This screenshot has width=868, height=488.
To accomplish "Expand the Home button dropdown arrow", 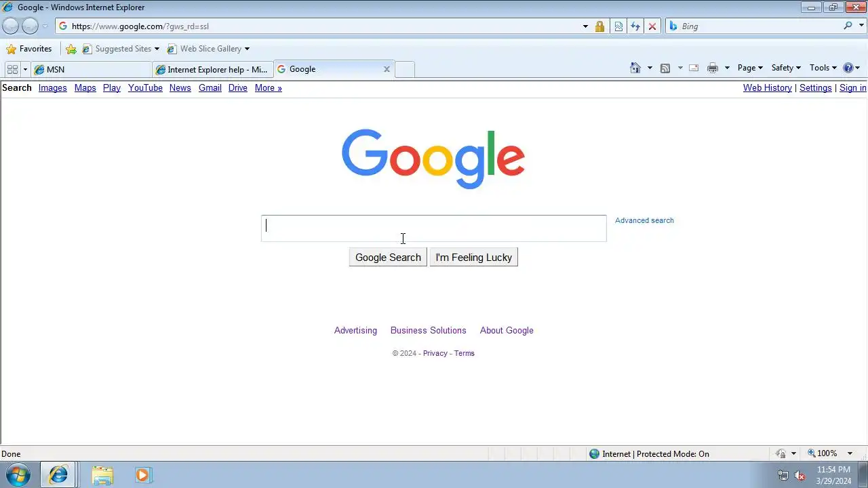I will tap(650, 68).
